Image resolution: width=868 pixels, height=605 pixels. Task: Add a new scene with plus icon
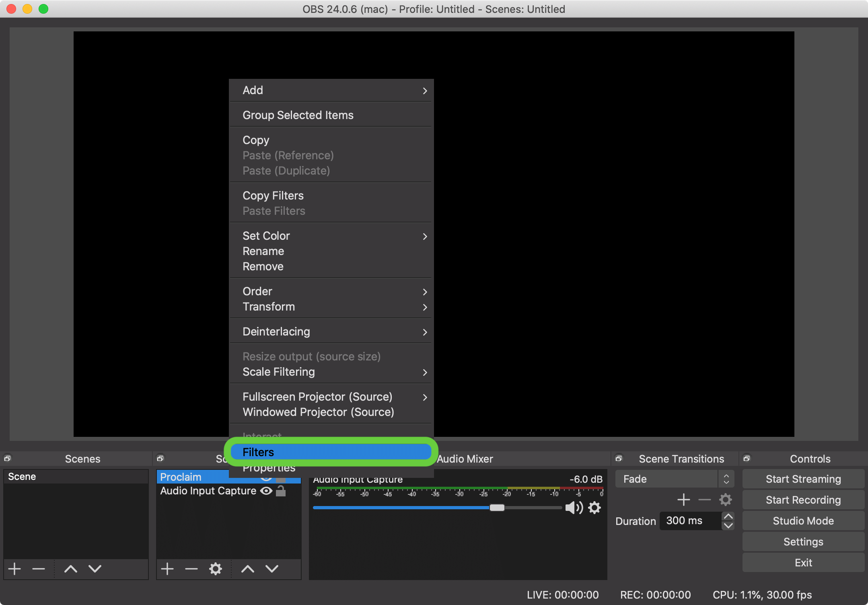[x=15, y=569]
